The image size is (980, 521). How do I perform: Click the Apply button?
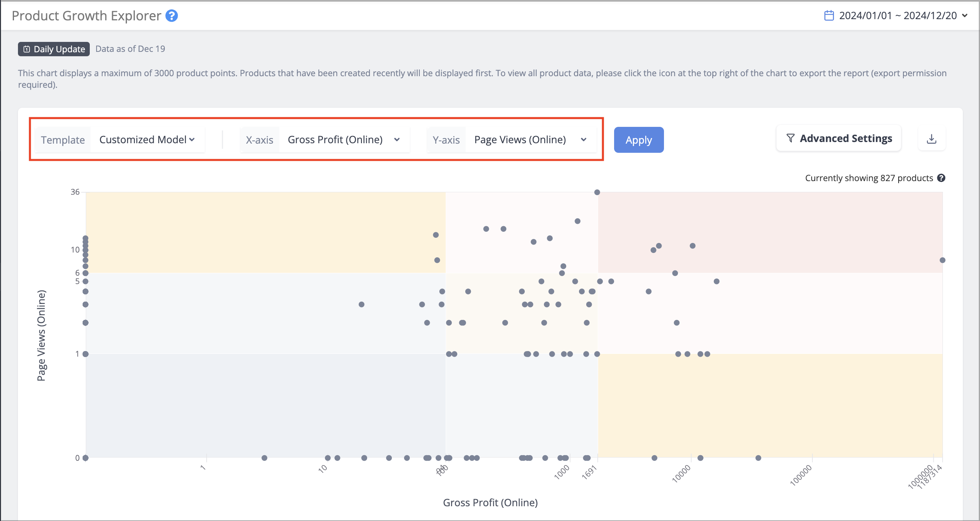[x=639, y=140]
